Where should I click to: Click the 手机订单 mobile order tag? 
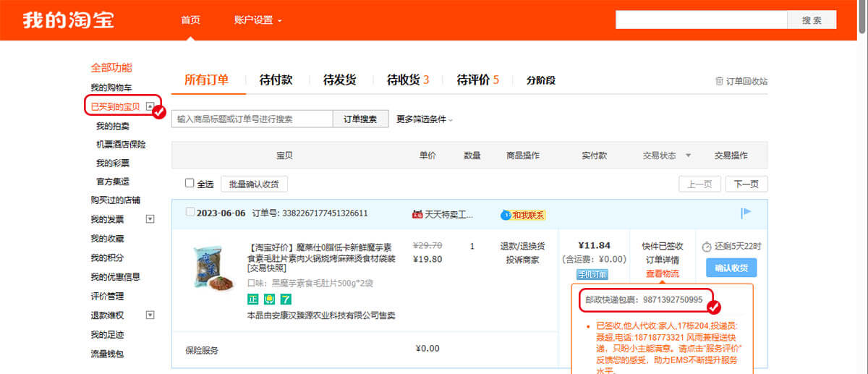coord(592,274)
